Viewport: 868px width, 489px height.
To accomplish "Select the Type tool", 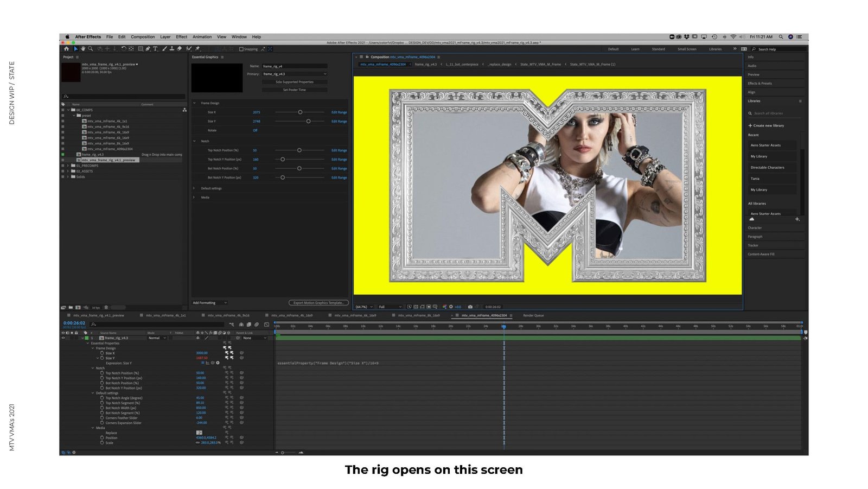I will 155,49.
